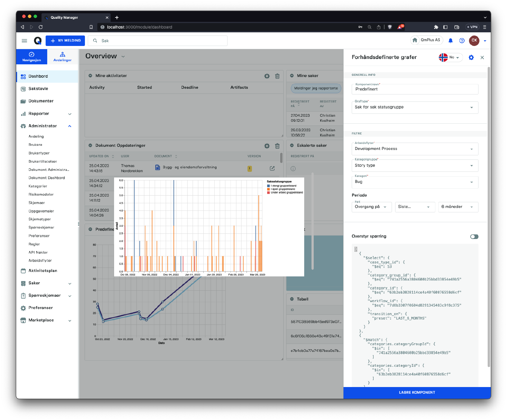Viewport: 507px width, 420px height.
Task: Switch to the Avdelinger tab
Action: pyautogui.click(x=62, y=57)
